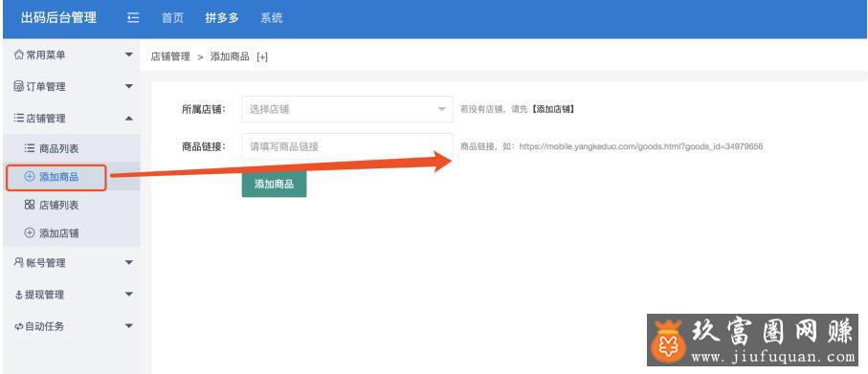Click the 商品链接: field label
868x374 pixels.
click(204, 146)
